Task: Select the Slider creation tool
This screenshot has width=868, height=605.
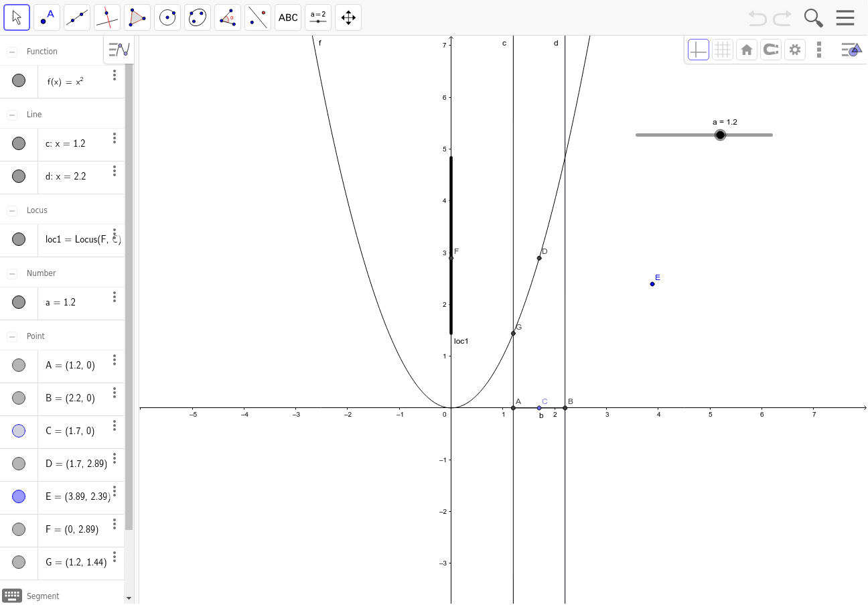Action: click(317, 17)
